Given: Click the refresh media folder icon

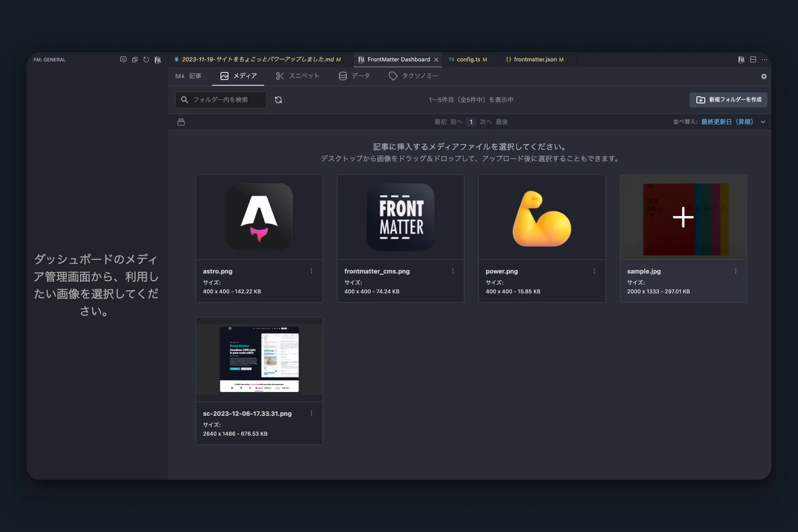Looking at the screenshot, I should click(x=278, y=100).
